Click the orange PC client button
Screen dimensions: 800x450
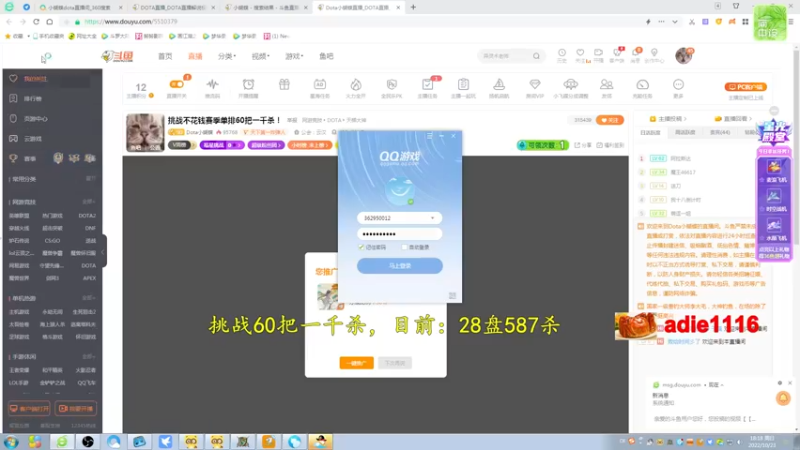tap(745, 87)
